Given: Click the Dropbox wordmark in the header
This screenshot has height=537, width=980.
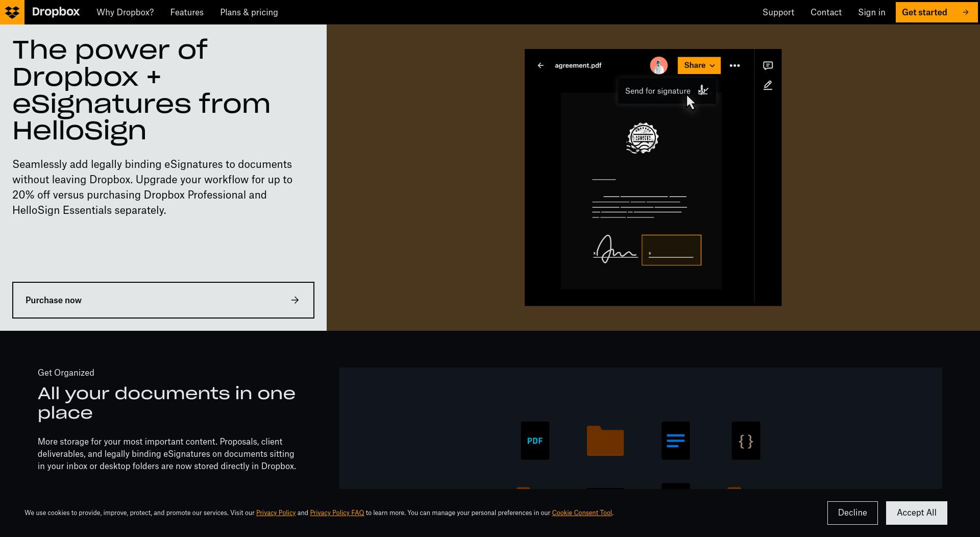Looking at the screenshot, I should click(x=56, y=12).
